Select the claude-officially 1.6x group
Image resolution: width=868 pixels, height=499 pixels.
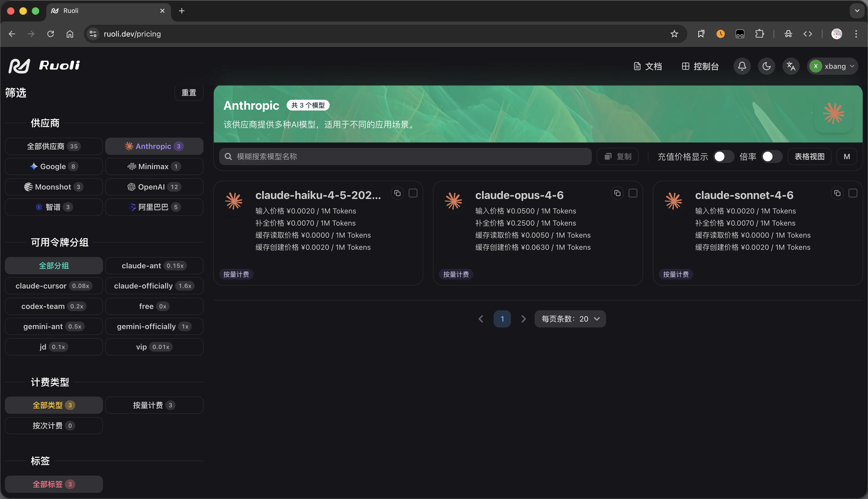(x=154, y=286)
